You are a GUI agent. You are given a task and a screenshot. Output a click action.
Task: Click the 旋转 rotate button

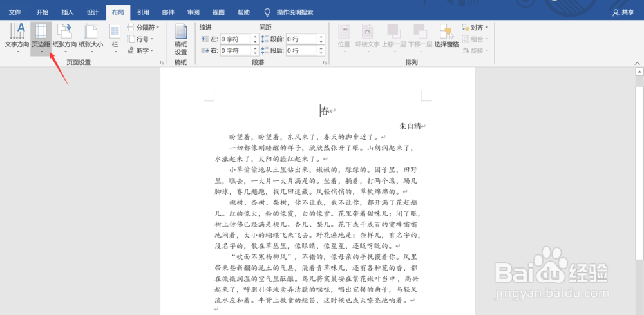(475, 50)
